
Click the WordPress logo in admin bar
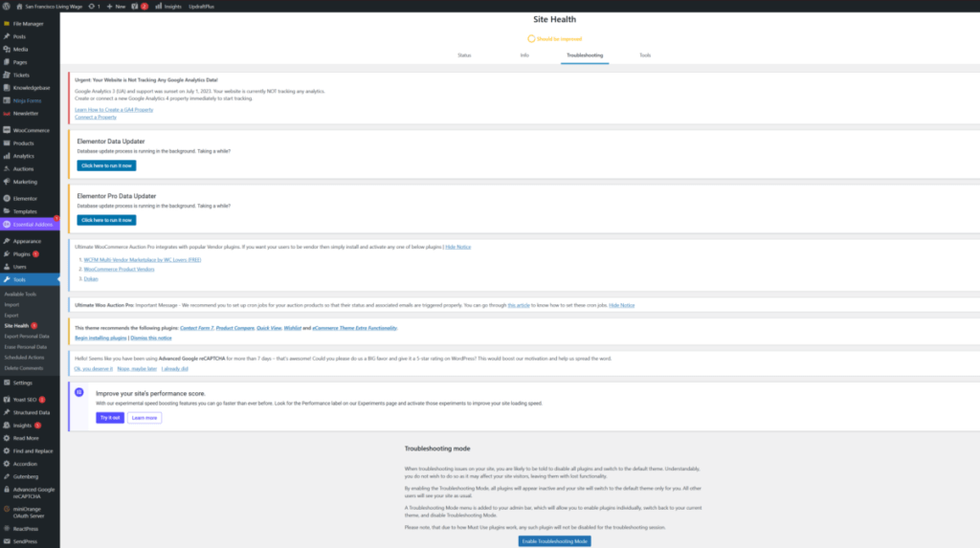(7, 7)
